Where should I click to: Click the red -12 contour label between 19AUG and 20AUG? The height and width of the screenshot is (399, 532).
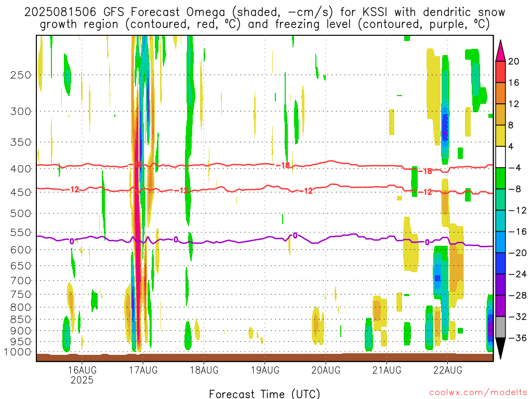(x=305, y=191)
